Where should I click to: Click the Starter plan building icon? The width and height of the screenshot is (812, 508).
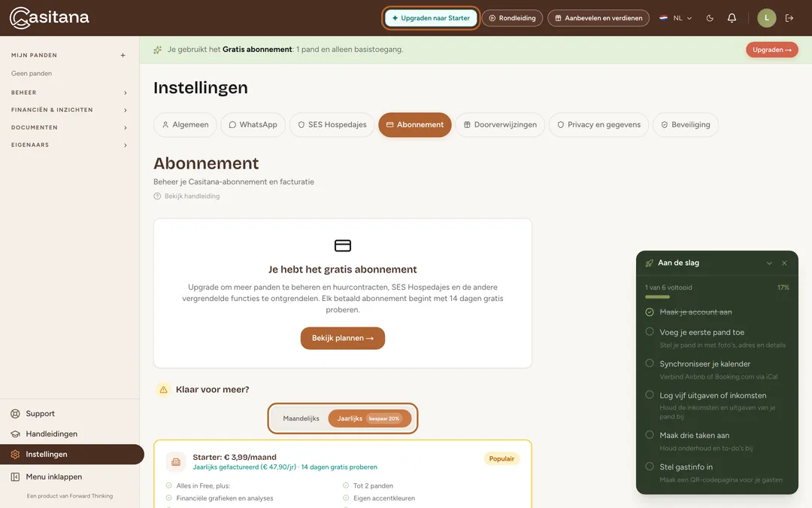(176, 462)
